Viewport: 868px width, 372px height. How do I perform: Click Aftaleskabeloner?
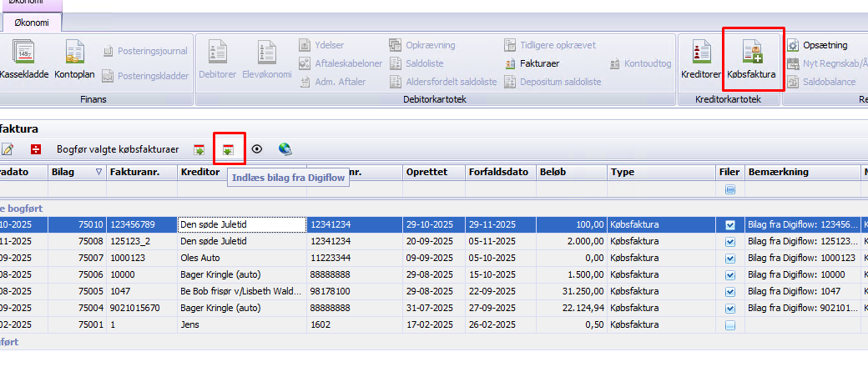point(341,63)
